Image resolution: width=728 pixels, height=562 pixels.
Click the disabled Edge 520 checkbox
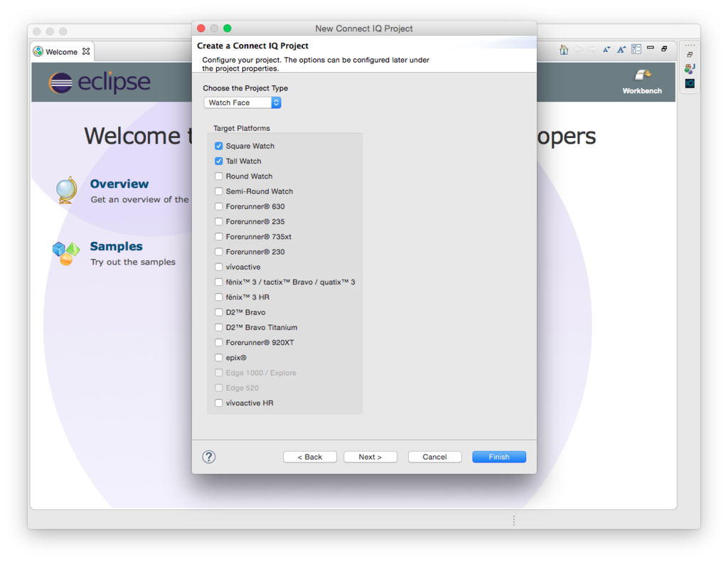coord(219,388)
